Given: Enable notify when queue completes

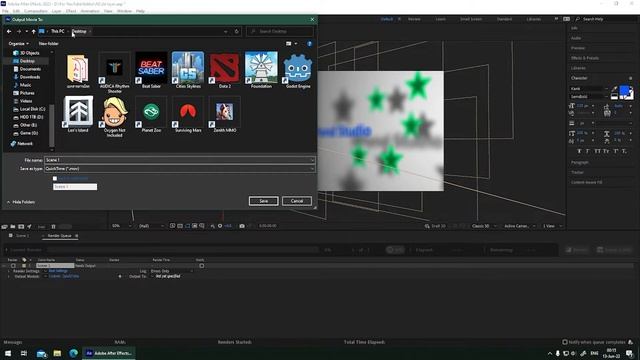Looking at the screenshot, I should pos(565,342).
